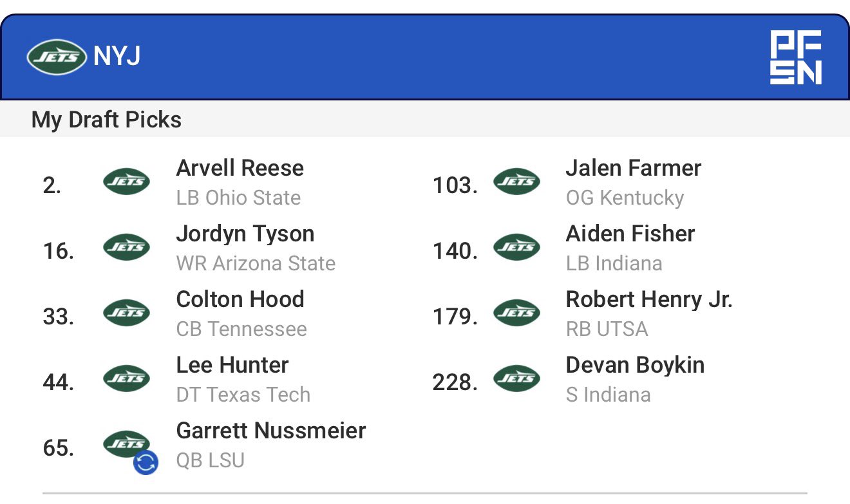
Task: Click the Jets logo beside Lee Hunter
Action: point(126,378)
